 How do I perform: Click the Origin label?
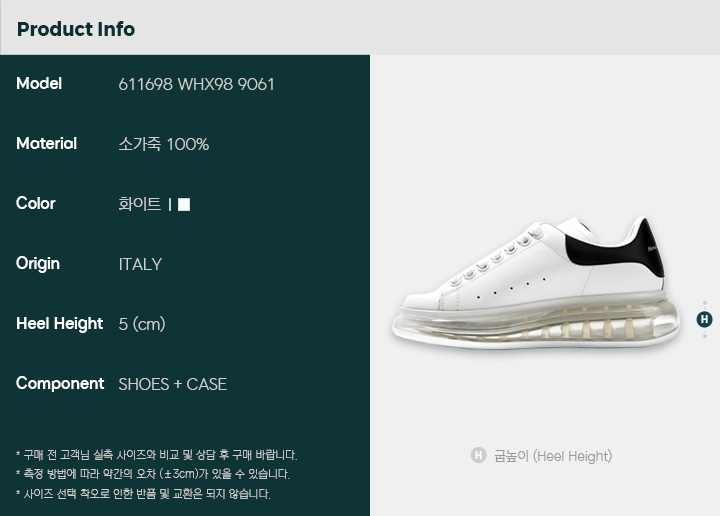tap(38, 264)
